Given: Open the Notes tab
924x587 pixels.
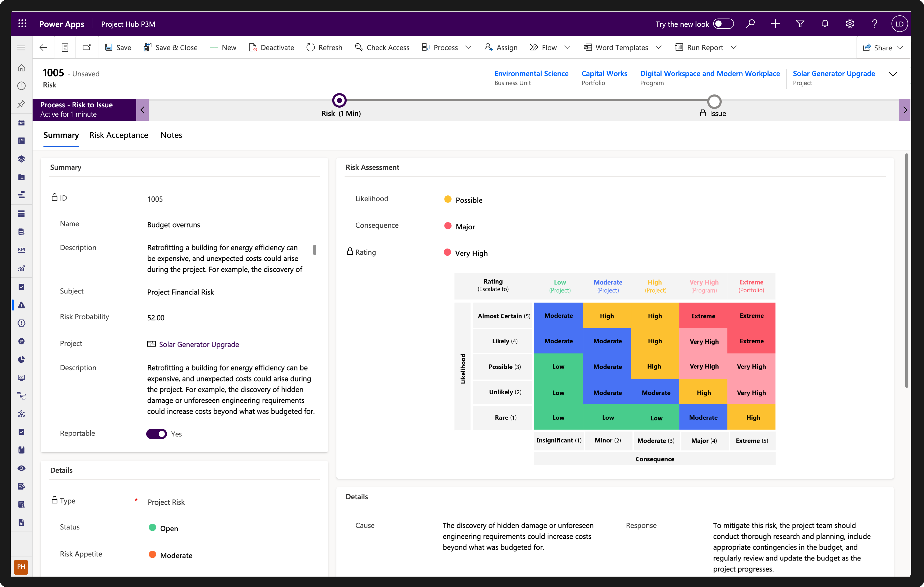Looking at the screenshot, I should click(x=171, y=135).
